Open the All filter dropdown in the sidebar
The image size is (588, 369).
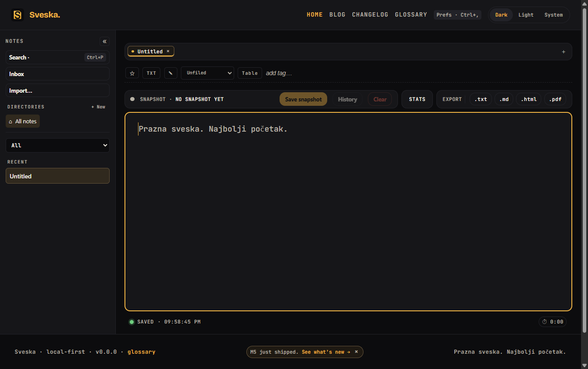coord(58,145)
